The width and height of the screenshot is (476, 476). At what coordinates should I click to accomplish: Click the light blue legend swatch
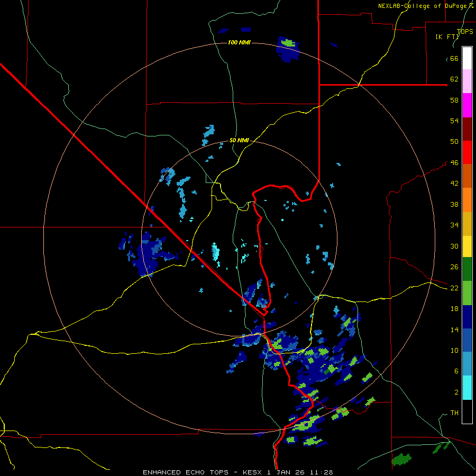(x=467, y=364)
